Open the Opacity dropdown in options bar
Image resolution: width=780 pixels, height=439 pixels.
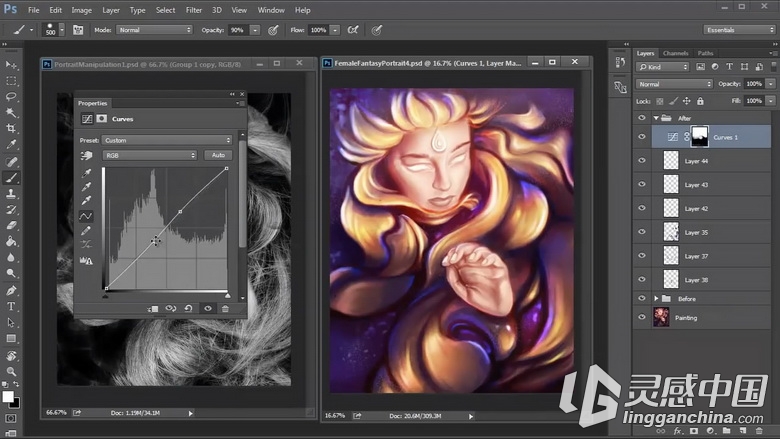point(255,30)
